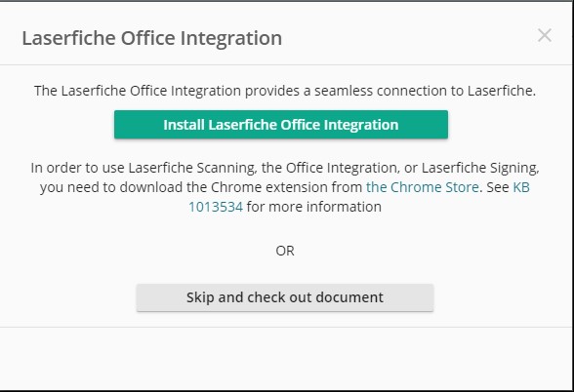The width and height of the screenshot is (574, 392).
Task: Click the Chrome extension instruction paragraph
Action: [285, 187]
